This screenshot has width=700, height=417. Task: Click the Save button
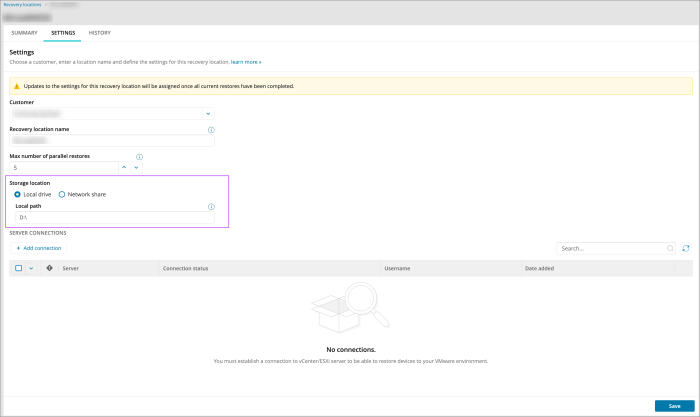[x=674, y=406]
